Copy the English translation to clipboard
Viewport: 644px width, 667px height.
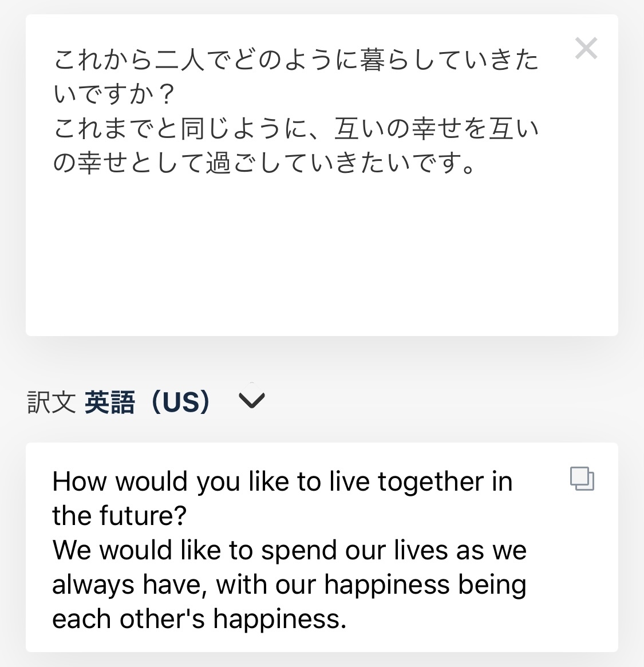(582, 479)
